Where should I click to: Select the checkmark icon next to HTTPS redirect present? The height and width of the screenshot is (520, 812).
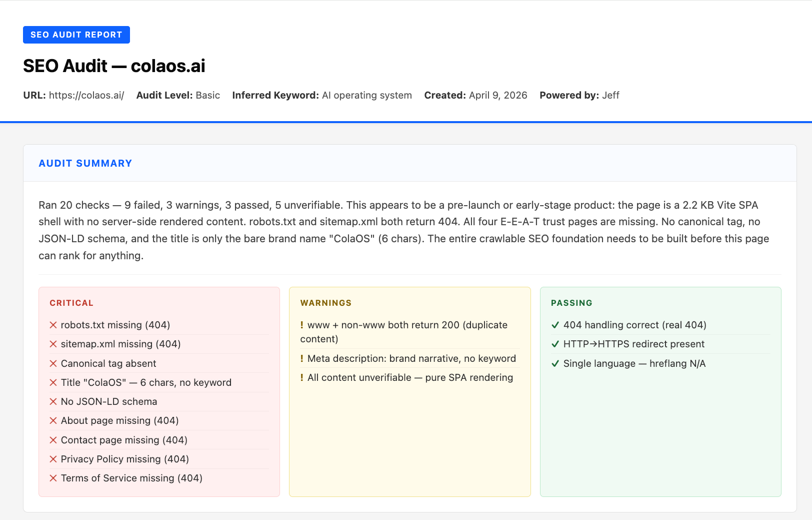(x=555, y=344)
